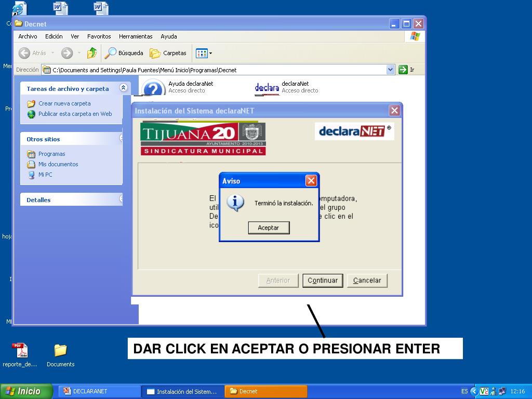This screenshot has height=399, width=532.
Task: Click the Búsqueda magnifier button
Action: pyautogui.click(x=124, y=53)
